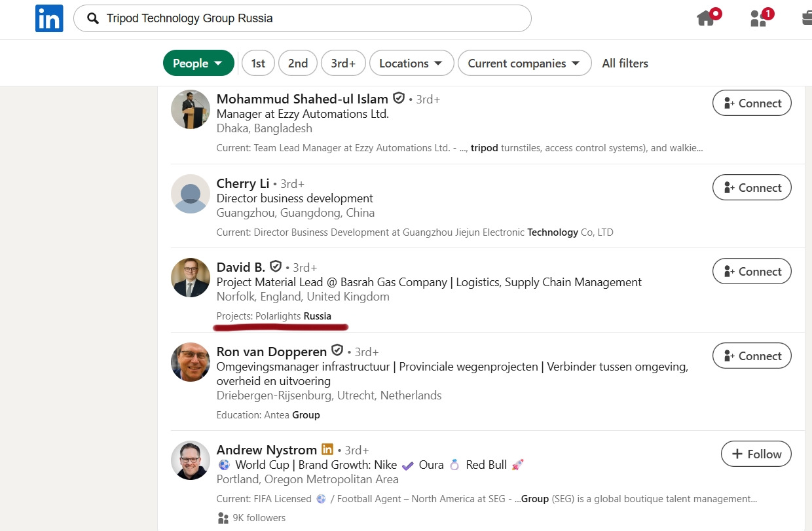Open the People filter dropdown
This screenshot has width=812, height=531.
tap(198, 64)
